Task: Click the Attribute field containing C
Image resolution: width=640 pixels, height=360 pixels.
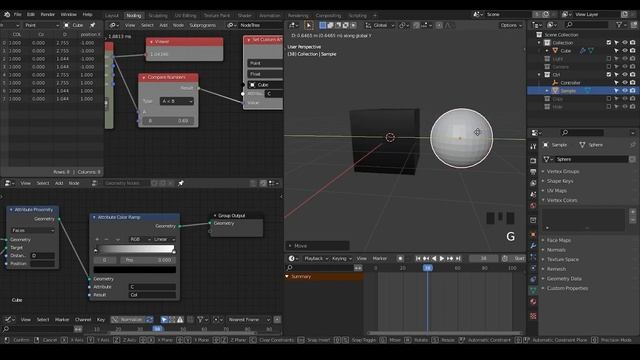Action: (x=152, y=287)
